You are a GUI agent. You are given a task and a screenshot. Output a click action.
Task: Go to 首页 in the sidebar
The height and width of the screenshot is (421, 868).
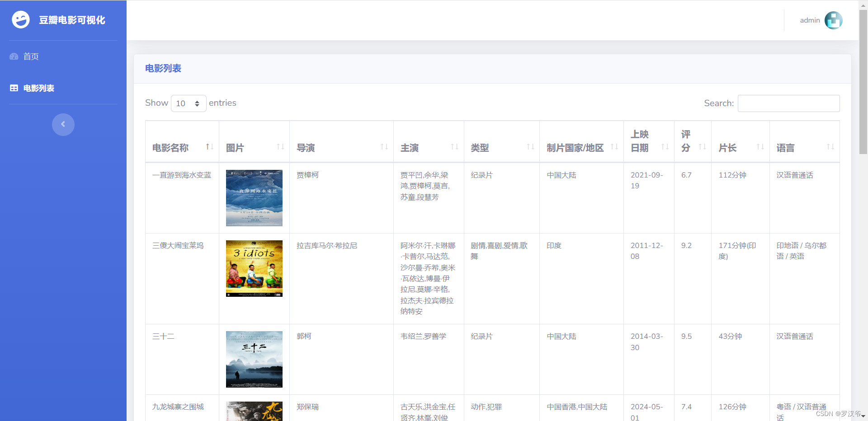(x=31, y=56)
